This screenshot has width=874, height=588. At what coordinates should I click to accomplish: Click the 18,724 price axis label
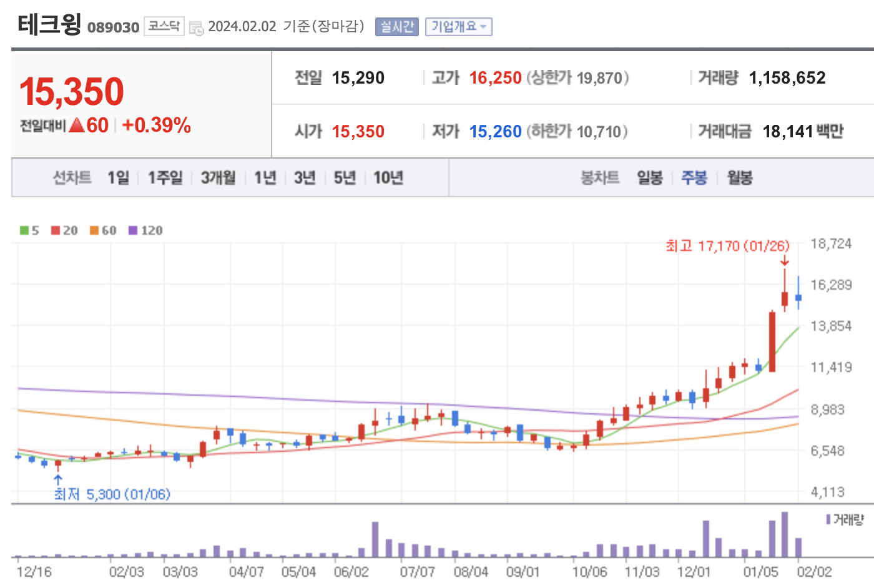(x=831, y=244)
